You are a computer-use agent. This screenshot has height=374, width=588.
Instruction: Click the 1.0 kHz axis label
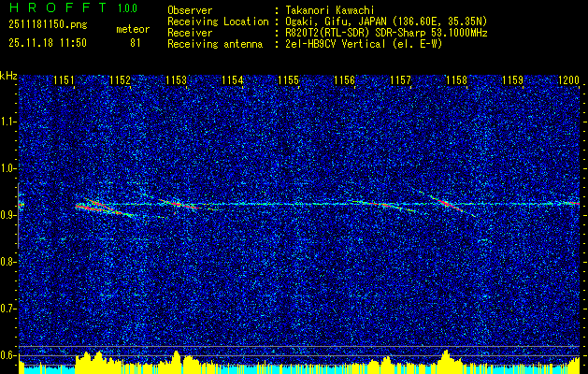point(7,168)
